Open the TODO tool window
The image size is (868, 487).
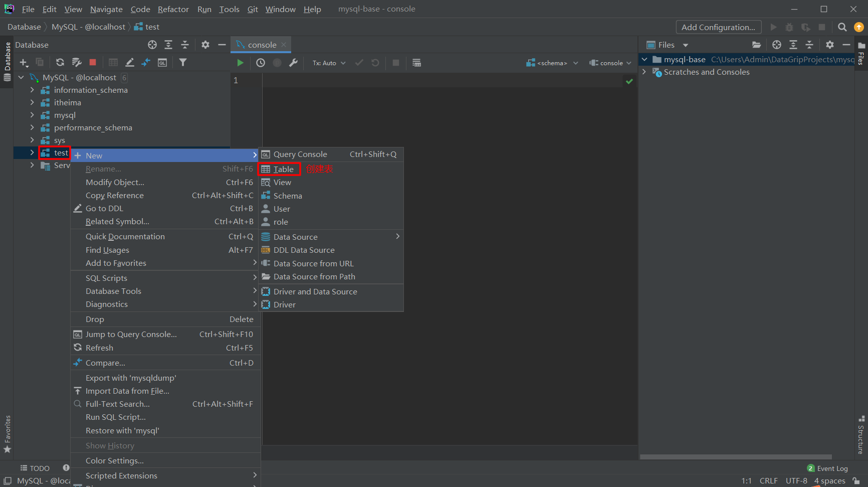pyautogui.click(x=35, y=468)
